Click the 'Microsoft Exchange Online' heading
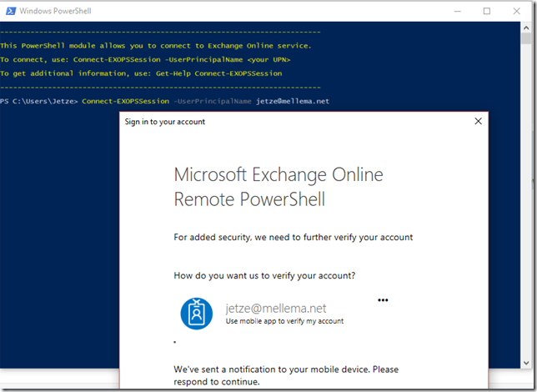The height and width of the screenshot is (392, 537). [x=279, y=175]
